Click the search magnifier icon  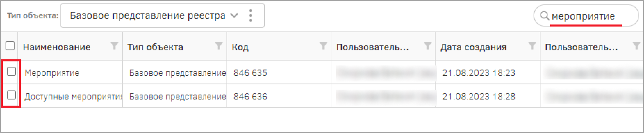tap(545, 16)
